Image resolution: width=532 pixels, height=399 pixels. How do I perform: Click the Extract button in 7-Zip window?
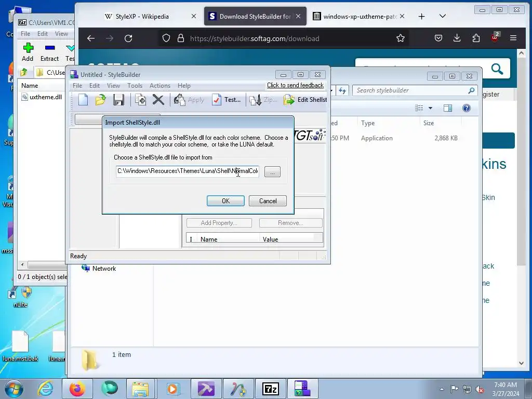point(49,52)
